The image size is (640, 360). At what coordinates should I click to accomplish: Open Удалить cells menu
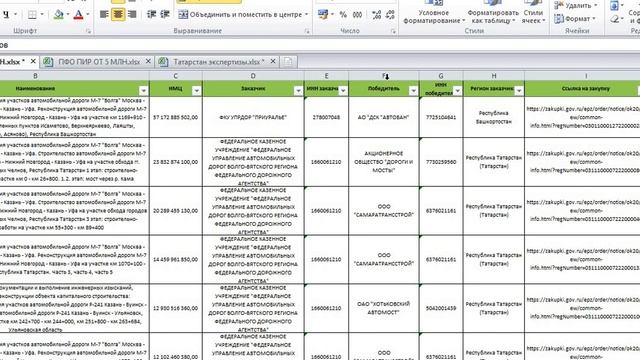point(576,5)
